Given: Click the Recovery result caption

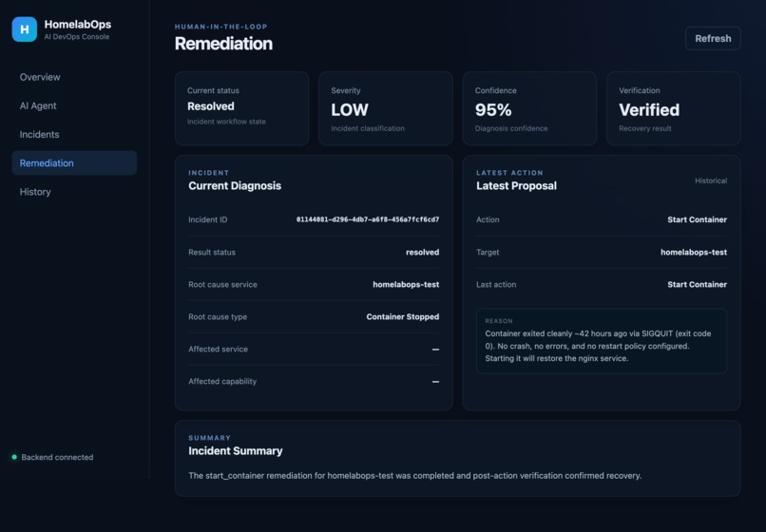Looking at the screenshot, I should click(x=645, y=128).
